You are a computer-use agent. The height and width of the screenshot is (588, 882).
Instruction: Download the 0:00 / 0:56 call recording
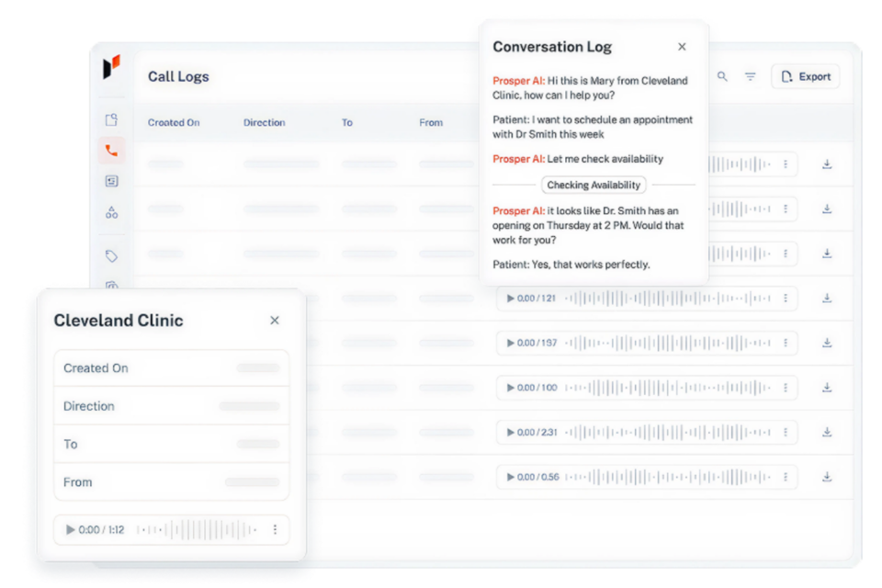coord(826,477)
